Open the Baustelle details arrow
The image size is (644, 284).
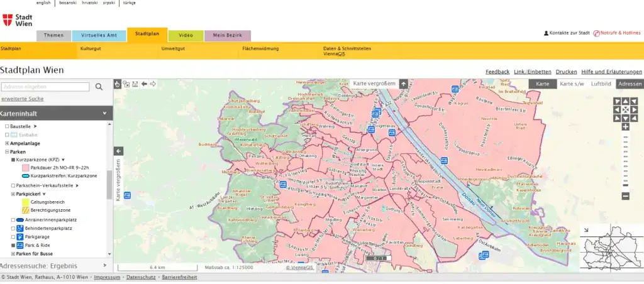(35, 126)
